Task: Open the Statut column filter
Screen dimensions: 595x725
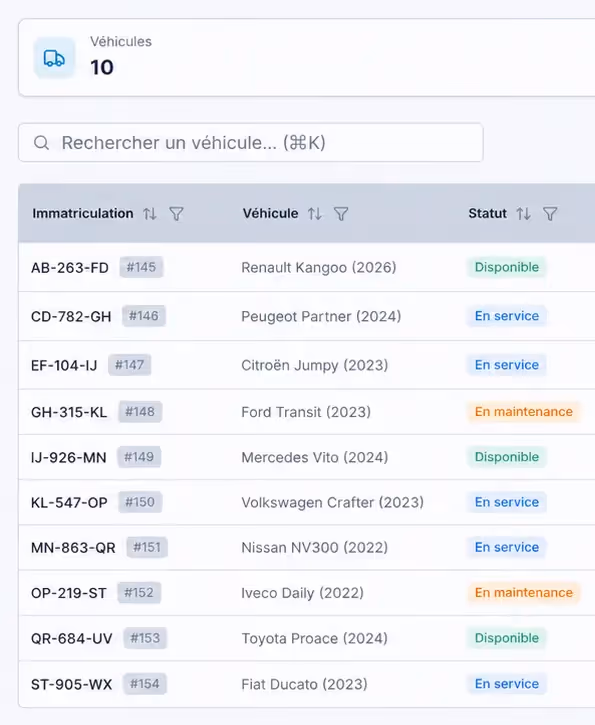Action: point(550,214)
